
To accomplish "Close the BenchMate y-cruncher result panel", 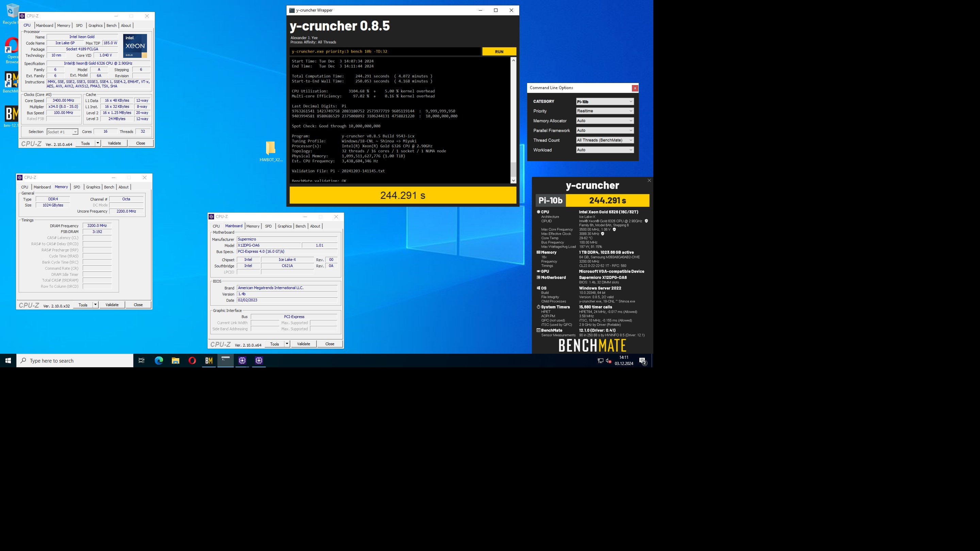I will [649, 181].
